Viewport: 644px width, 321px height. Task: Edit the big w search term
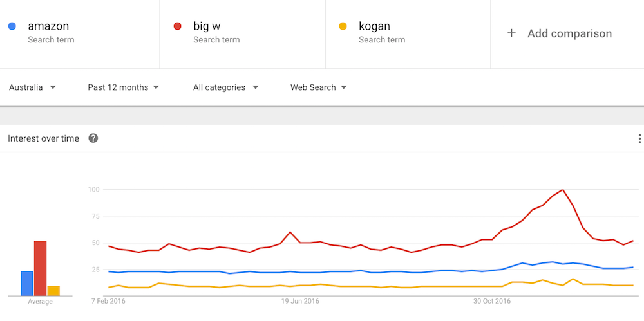(x=207, y=26)
